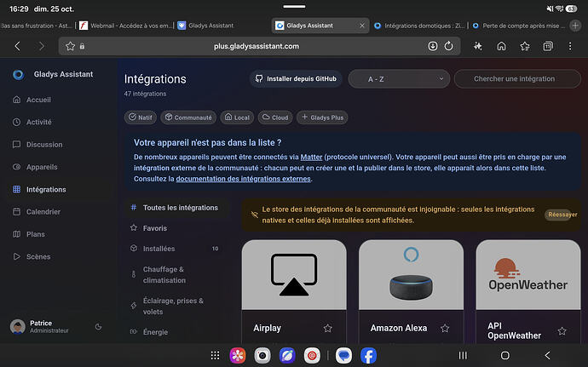Image resolution: width=588 pixels, height=367 pixels.
Task: Toggle dark mode with moon icon
Action: coord(98,327)
